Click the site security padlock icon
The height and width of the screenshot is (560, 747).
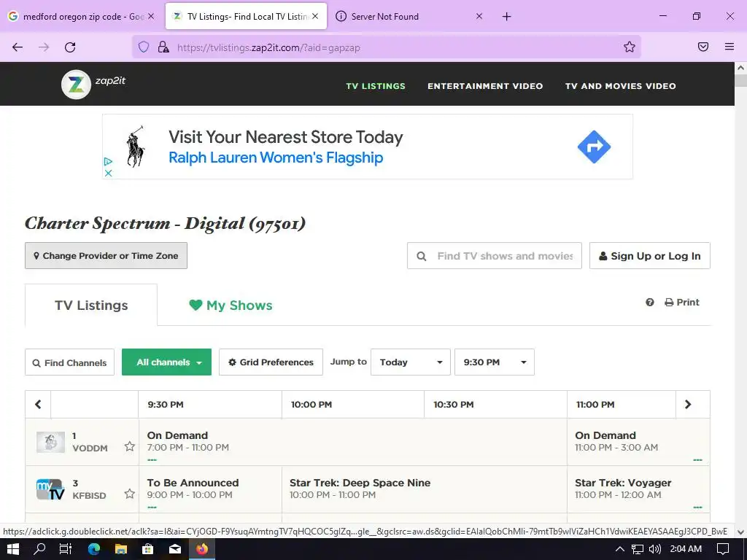163,47
